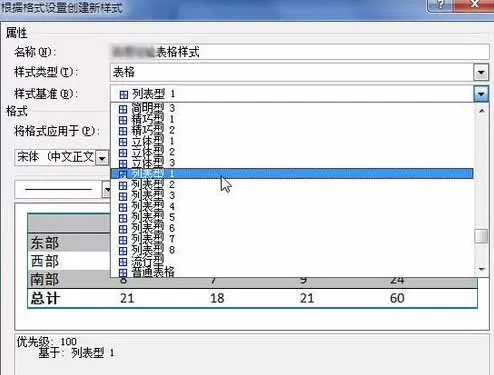Pick 列表型 3 from the list
The width and height of the screenshot is (494, 375).
292,195
